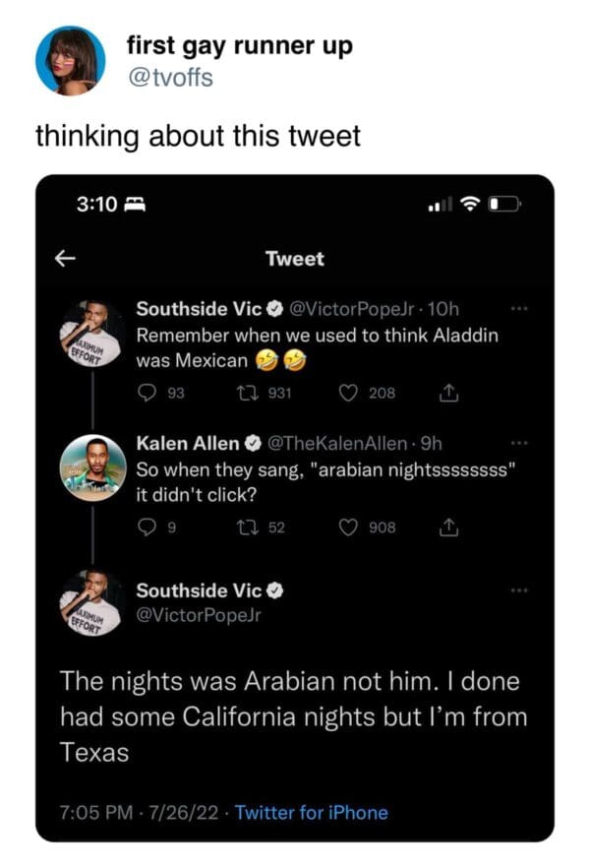The image size is (590, 868).
Task: Tap the back arrow icon
Action: [65, 258]
